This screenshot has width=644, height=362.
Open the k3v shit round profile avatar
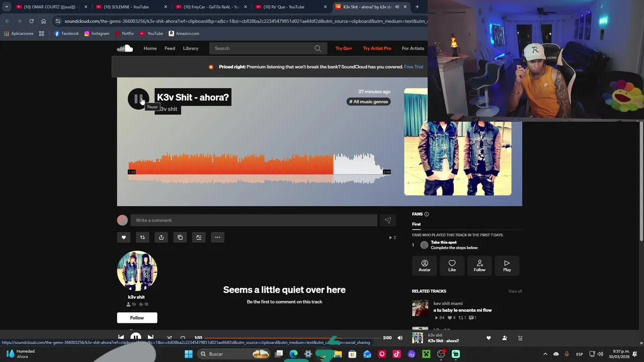point(137,270)
